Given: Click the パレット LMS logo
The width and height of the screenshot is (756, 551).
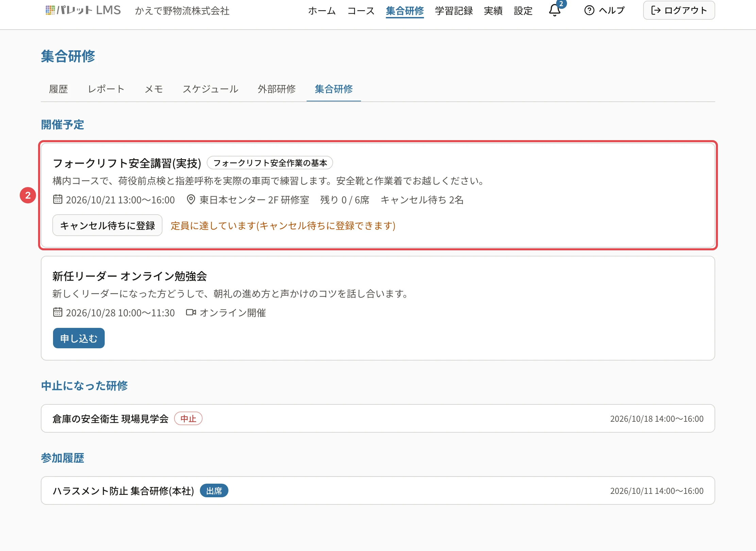Looking at the screenshot, I should point(83,10).
